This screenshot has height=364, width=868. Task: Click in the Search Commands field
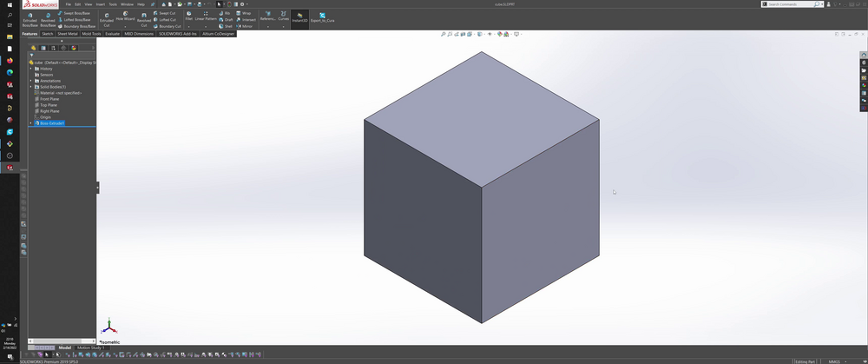point(791,3)
